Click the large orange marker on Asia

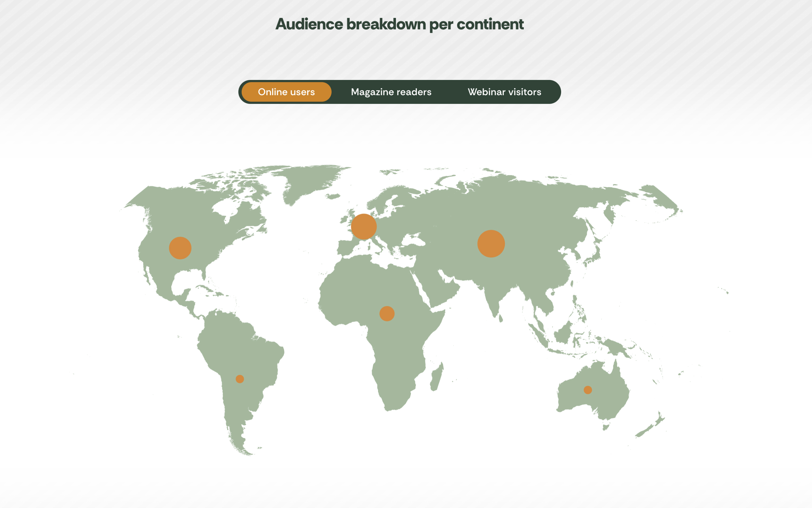pyautogui.click(x=491, y=244)
